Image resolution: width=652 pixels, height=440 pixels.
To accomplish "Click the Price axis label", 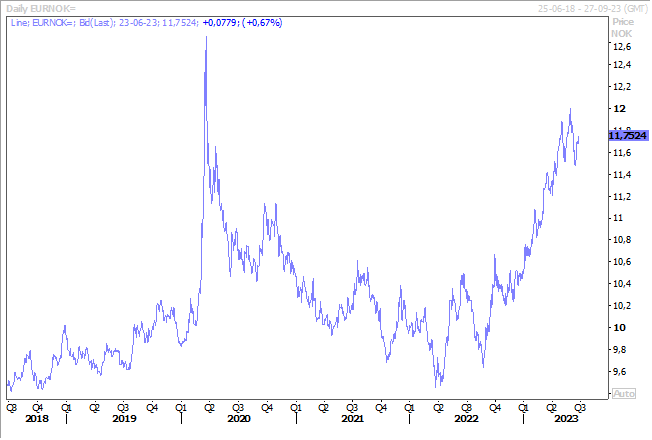I will click(x=623, y=22).
